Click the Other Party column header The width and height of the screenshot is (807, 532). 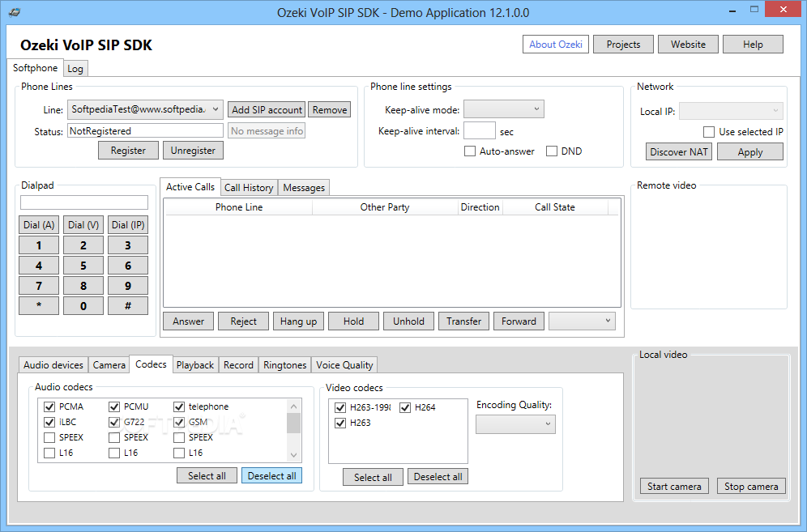pyautogui.click(x=385, y=207)
